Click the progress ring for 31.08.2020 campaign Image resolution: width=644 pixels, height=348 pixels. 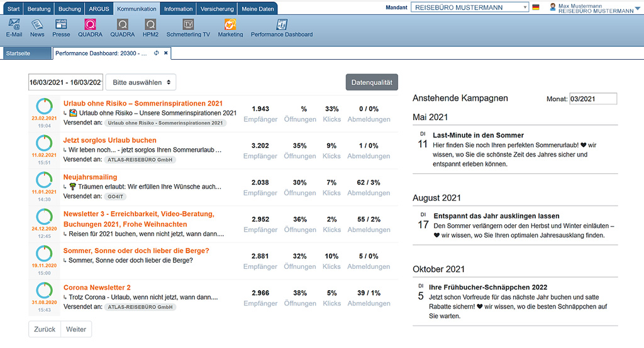[x=44, y=290]
